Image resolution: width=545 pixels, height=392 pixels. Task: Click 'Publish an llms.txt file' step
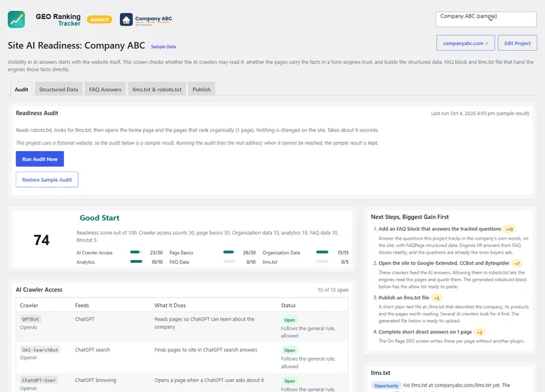pos(403,297)
